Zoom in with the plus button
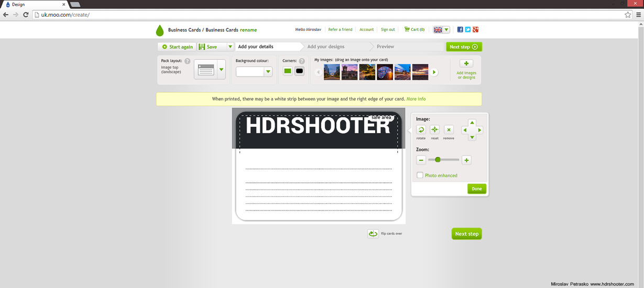The height and width of the screenshot is (288, 644). [466, 160]
